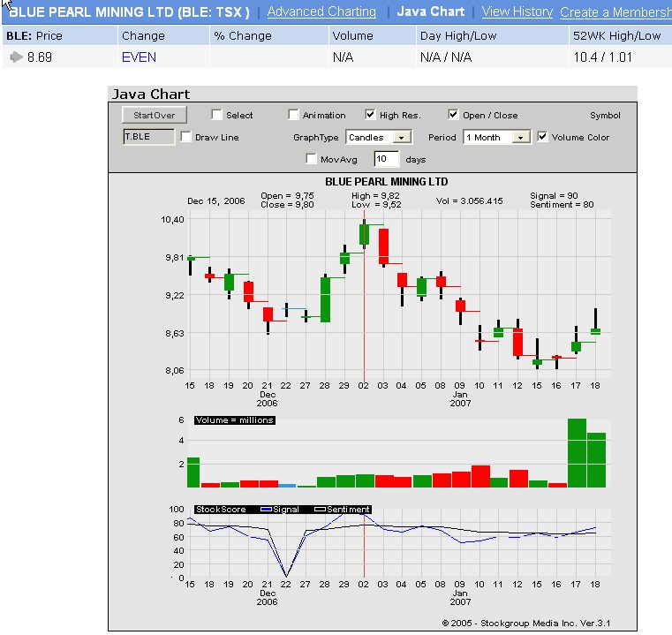Click the Create a Membership link
The width and height of the screenshot is (672, 635).
(x=615, y=12)
